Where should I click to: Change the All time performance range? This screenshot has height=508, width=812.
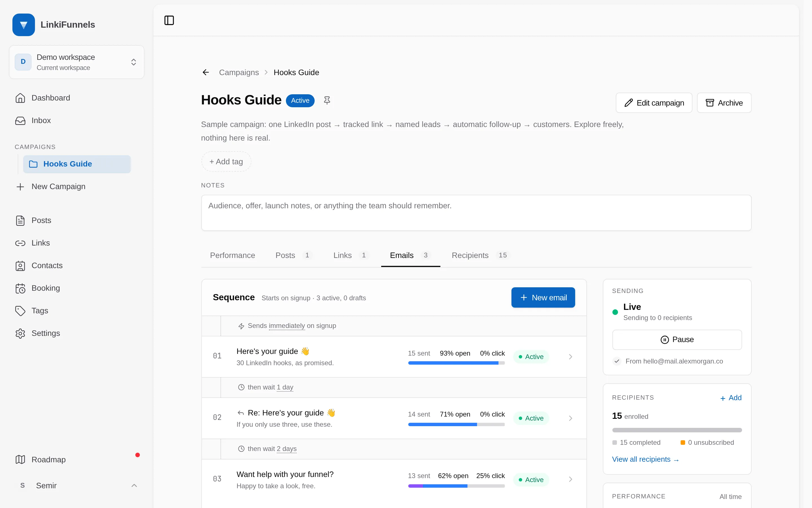tap(730, 496)
